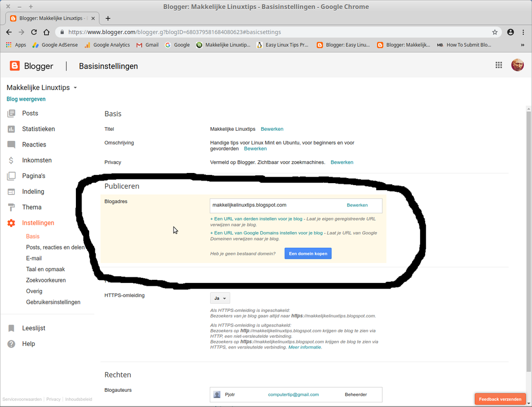Open the Gmail bookmark
This screenshot has height=407, width=532.
tap(147, 45)
